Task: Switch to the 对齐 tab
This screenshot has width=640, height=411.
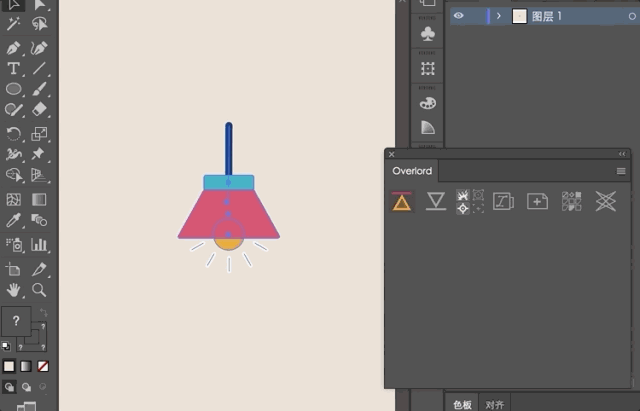Action: coord(495,404)
